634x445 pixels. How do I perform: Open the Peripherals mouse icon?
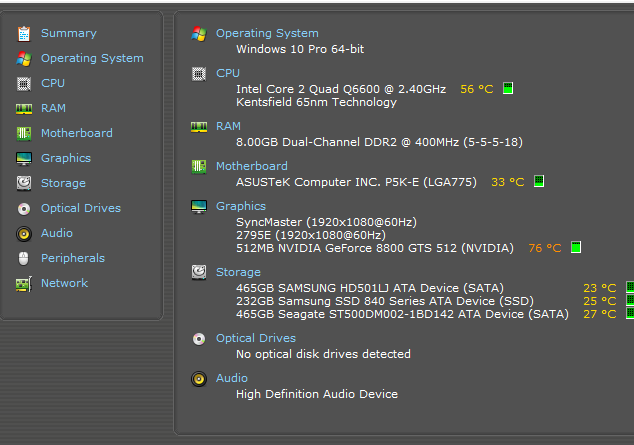[24, 259]
